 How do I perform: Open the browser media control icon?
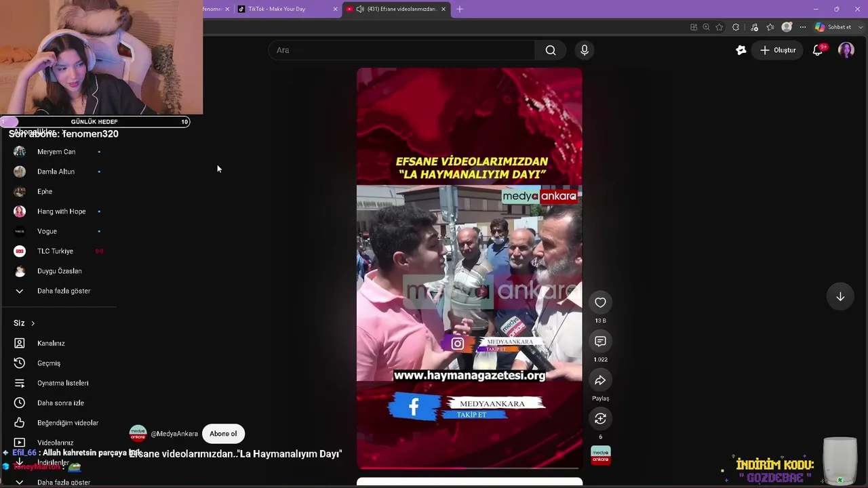[x=754, y=27]
